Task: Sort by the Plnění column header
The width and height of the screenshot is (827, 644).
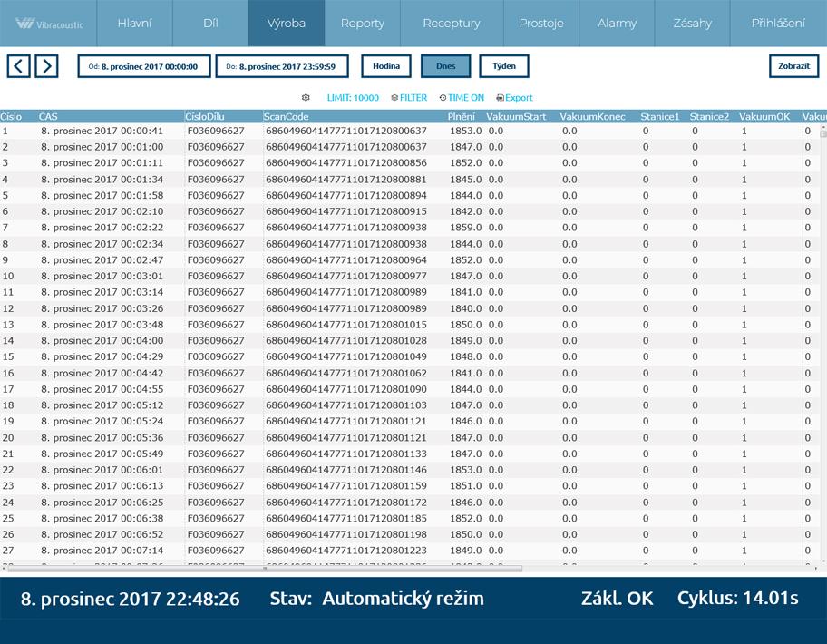Action: coord(461,117)
